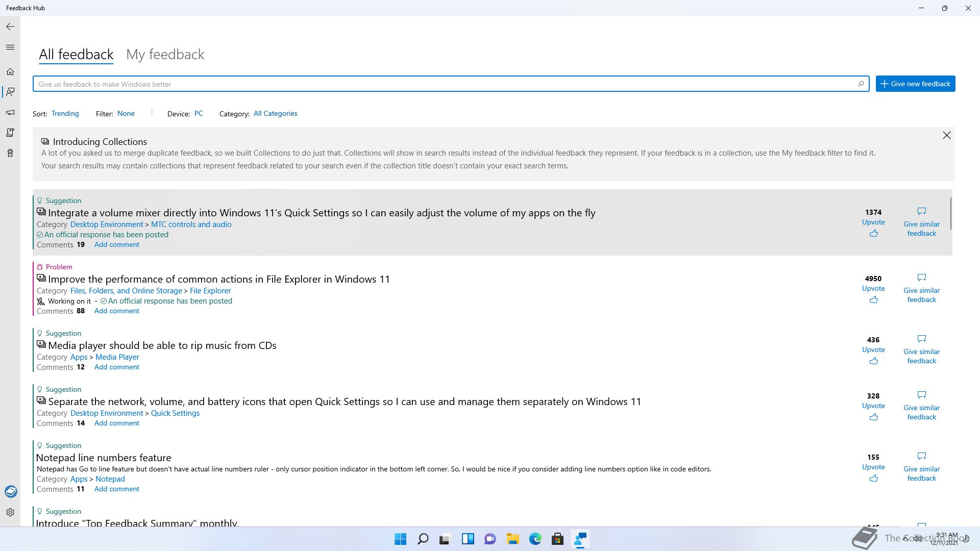
Task: Change Device from PC
Action: click(199, 113)
